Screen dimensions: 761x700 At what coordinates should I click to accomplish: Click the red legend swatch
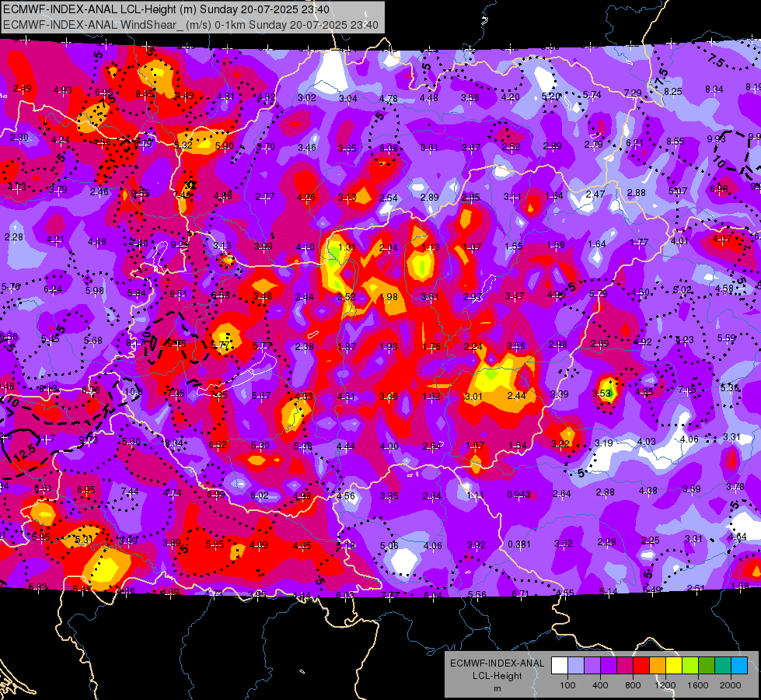(641, 666)
